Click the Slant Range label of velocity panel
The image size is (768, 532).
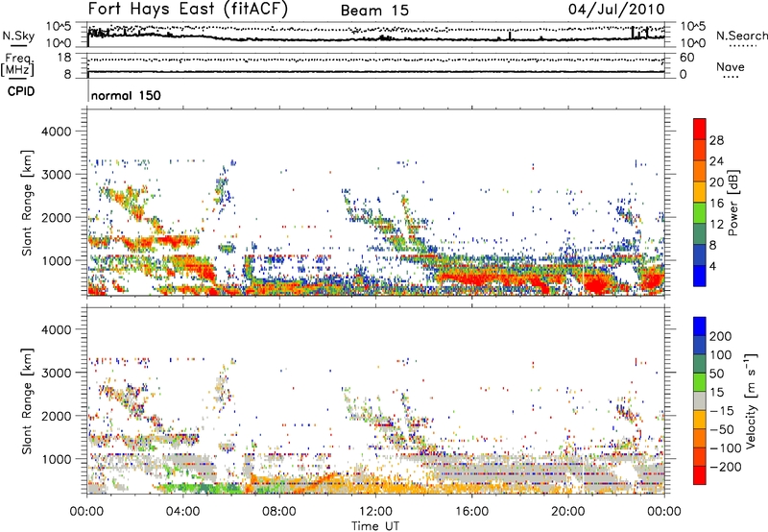(27, 401)
